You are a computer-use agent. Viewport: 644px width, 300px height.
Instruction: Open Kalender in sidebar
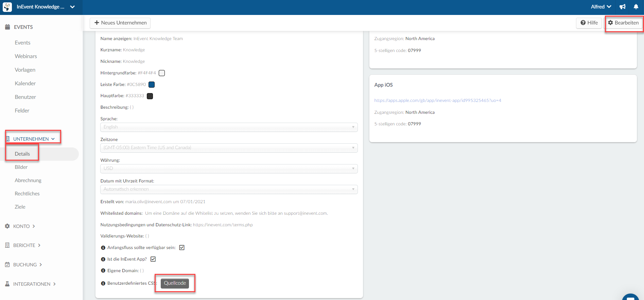25,83
